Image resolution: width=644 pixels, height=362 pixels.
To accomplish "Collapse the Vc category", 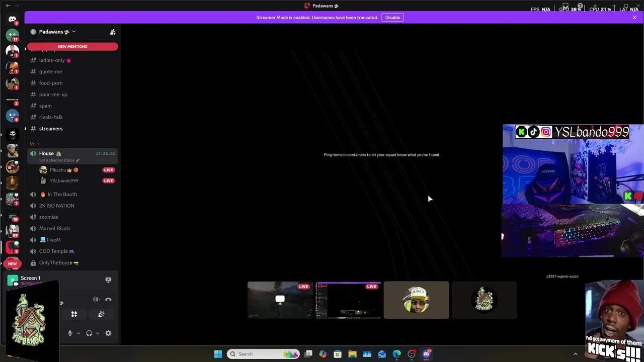I will point(34,144).
